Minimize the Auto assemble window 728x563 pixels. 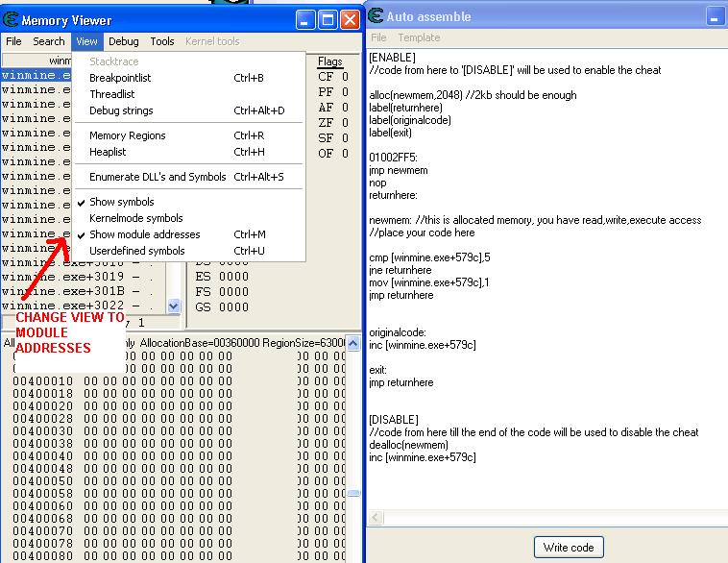(715, 17)
